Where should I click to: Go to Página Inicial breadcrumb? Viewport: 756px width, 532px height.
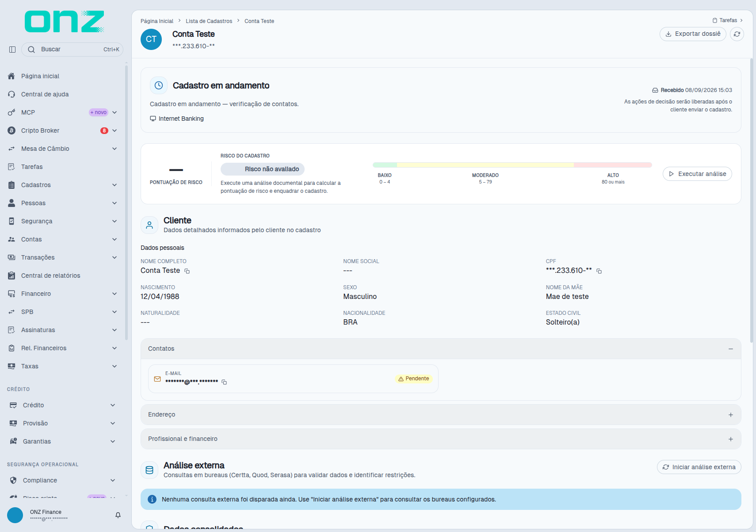[x=157, y=21]
